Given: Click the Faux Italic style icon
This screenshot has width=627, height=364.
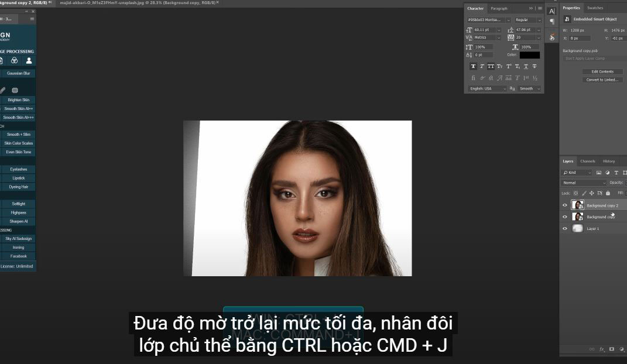Looking at the screenshot, I should pos(482,66).
